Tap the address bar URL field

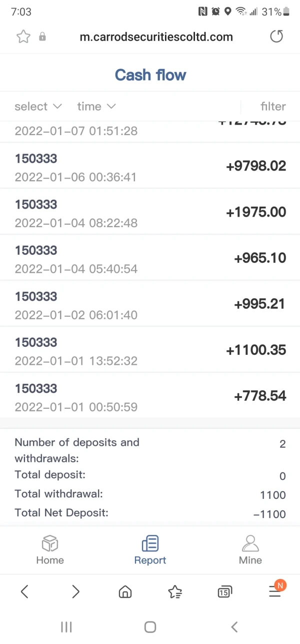tap(156, 37)
